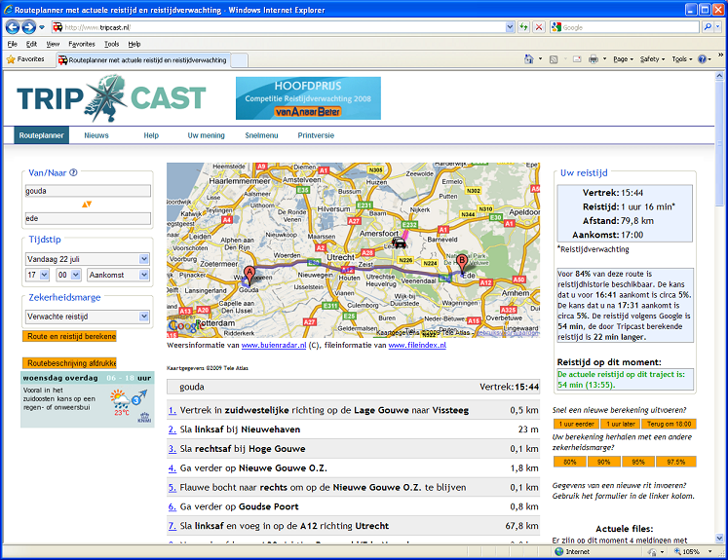Viewport: 728px width, 560px height.
Task: Go to the Nieuws section
Action: pyautogui.click(x=96, y=135)
